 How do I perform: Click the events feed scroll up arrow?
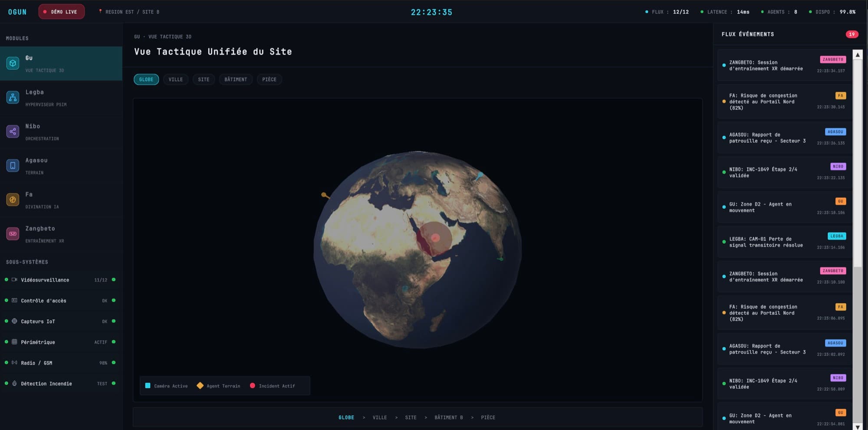(858, 55)
